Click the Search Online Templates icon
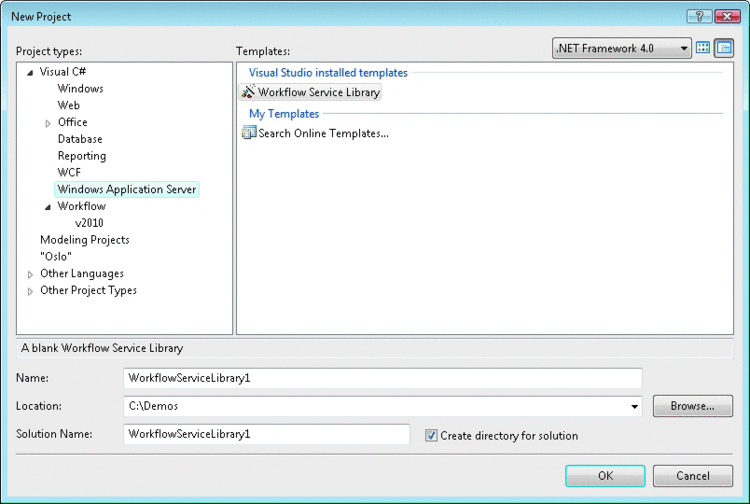 point(249,132)
